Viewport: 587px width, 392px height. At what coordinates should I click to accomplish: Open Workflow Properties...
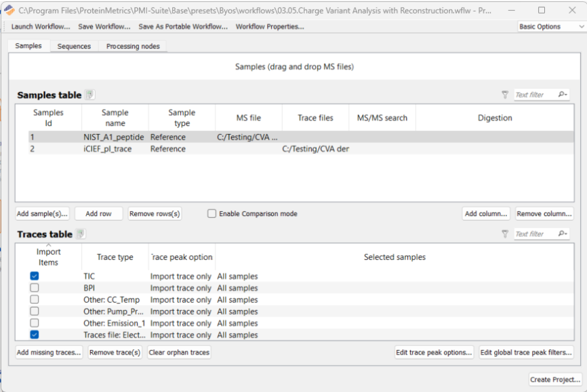pos(270,26)
